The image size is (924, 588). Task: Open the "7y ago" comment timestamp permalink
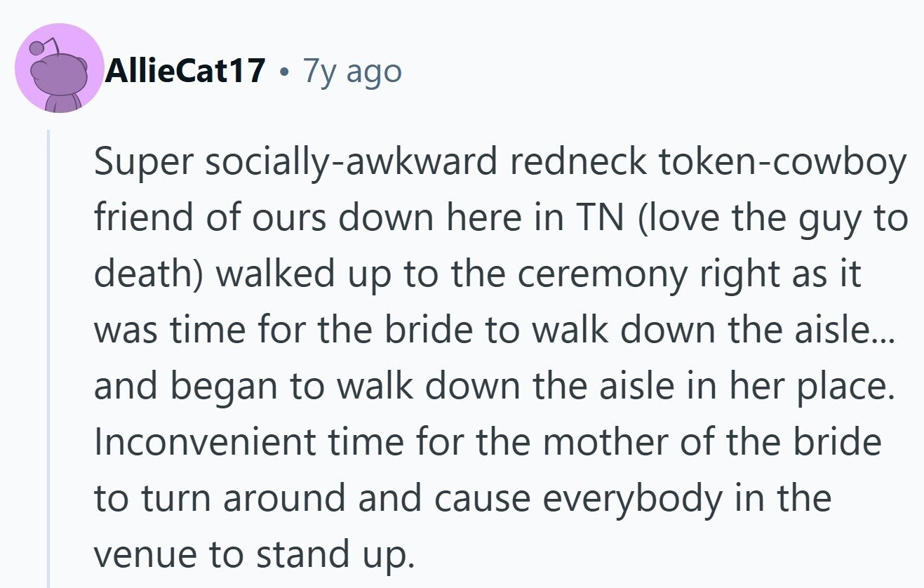click(x=352, y=72)
